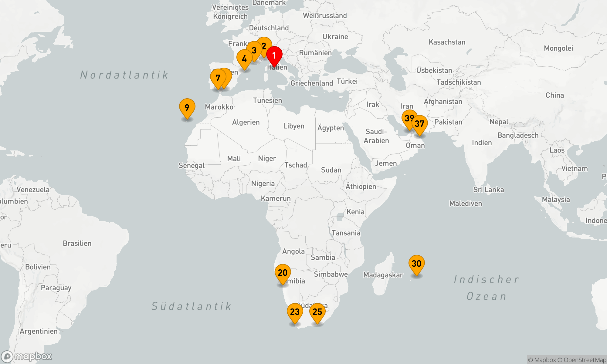Open marker 20 in Namibia

[283, 273]
